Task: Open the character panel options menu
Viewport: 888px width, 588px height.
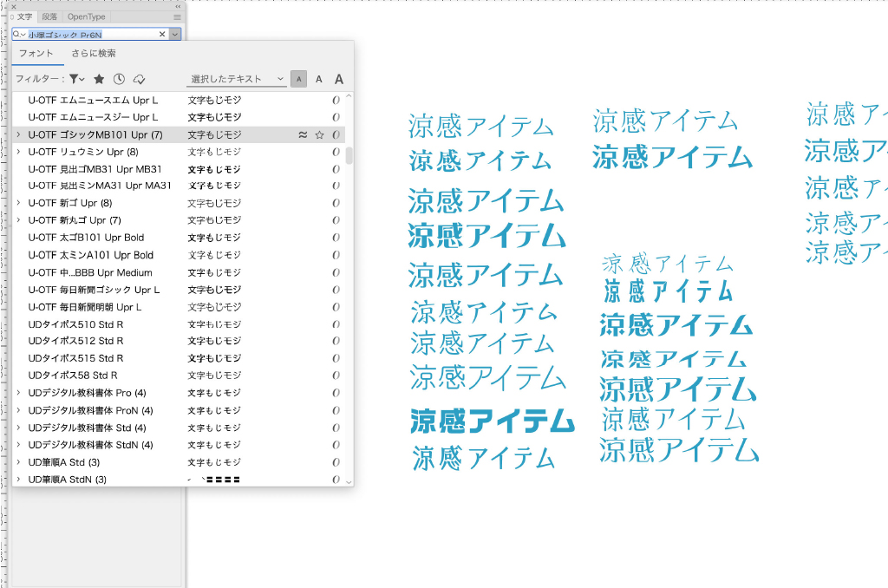Action: [x=177, y=16]
